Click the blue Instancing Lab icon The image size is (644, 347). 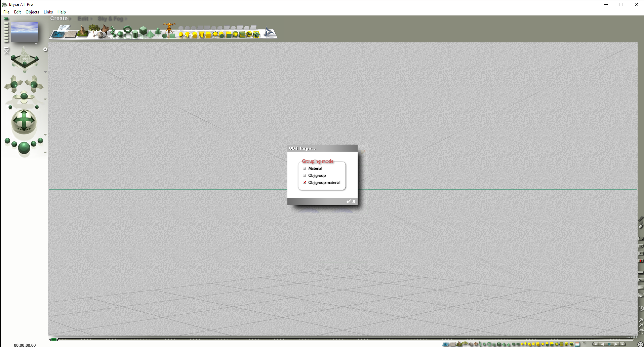click(x=269, y=32)
